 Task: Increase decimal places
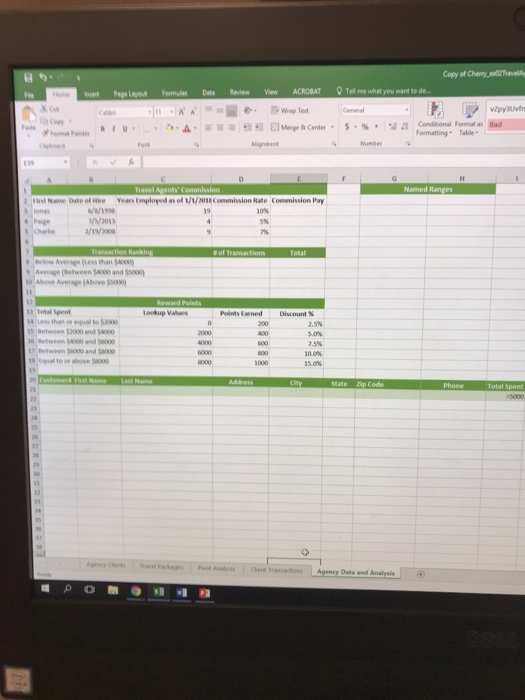(x=392, y=127)
